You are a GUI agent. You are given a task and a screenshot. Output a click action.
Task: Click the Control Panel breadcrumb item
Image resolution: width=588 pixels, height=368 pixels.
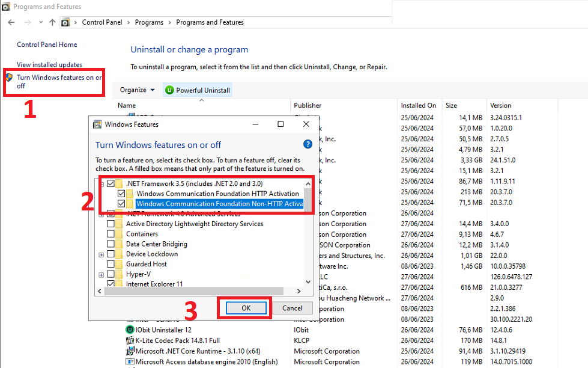tap(102, 22)
